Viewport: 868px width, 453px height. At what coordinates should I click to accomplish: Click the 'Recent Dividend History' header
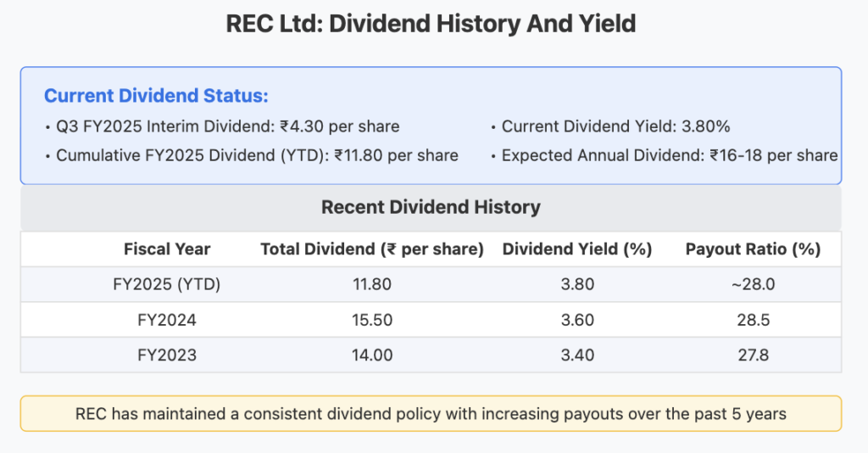tap(431, 207)
